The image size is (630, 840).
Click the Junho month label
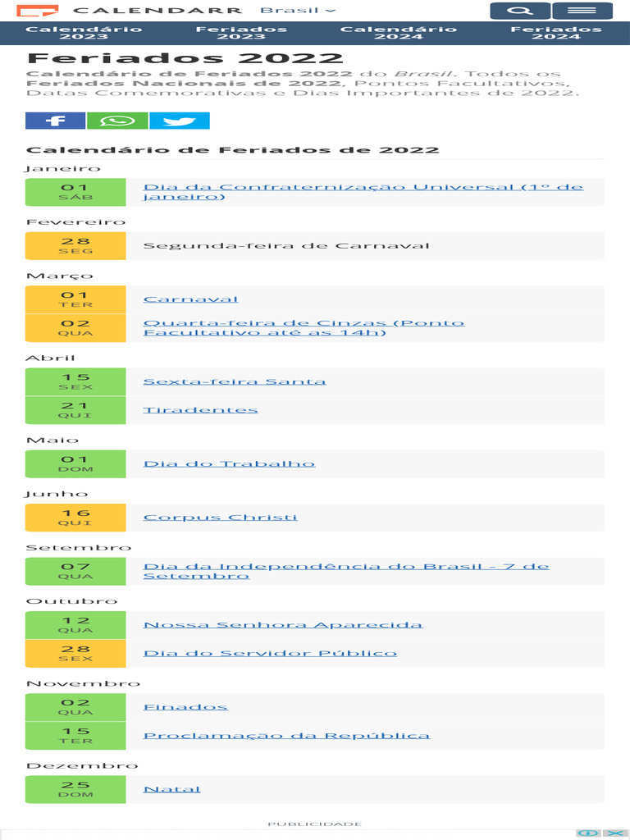[57, 494]
